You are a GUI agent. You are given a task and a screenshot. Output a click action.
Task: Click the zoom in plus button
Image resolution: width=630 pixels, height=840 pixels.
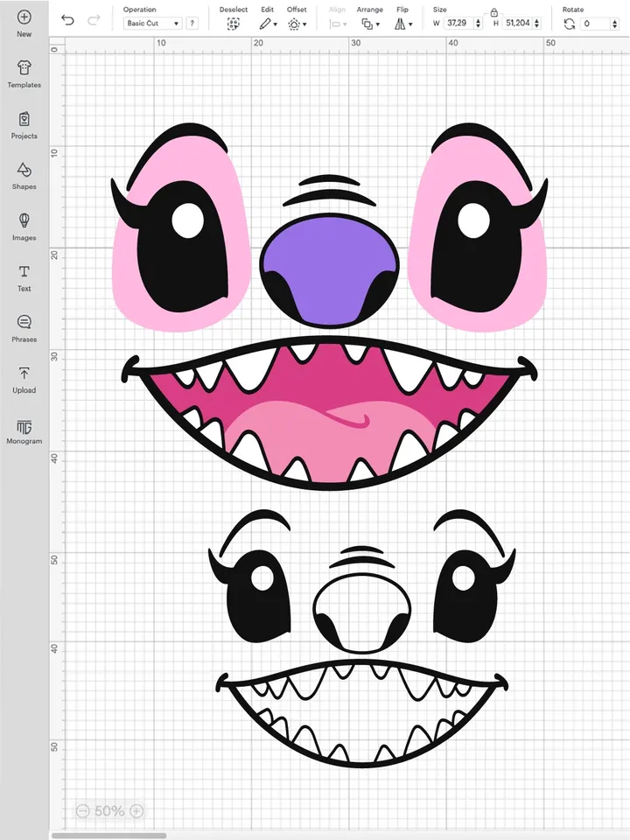[x=136, y=811]
